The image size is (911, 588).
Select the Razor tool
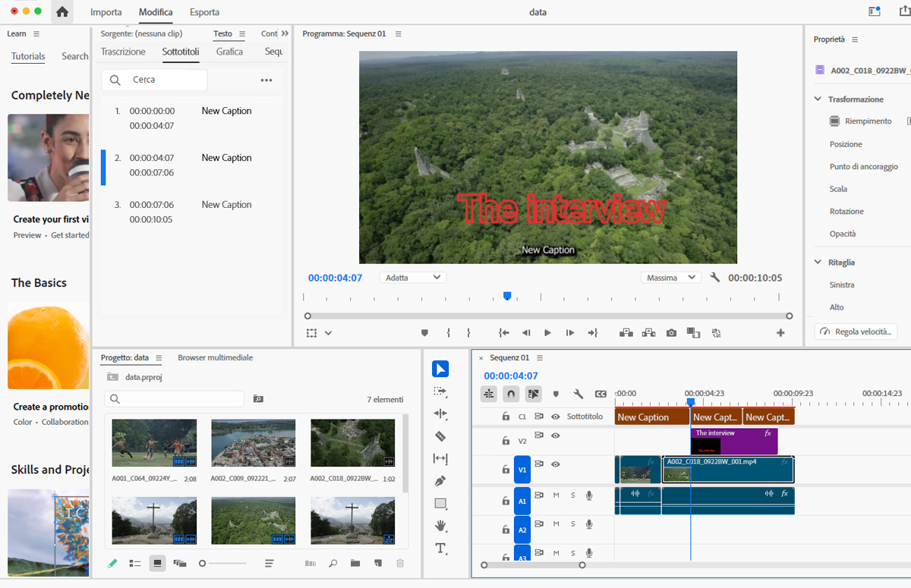[440, 436]
